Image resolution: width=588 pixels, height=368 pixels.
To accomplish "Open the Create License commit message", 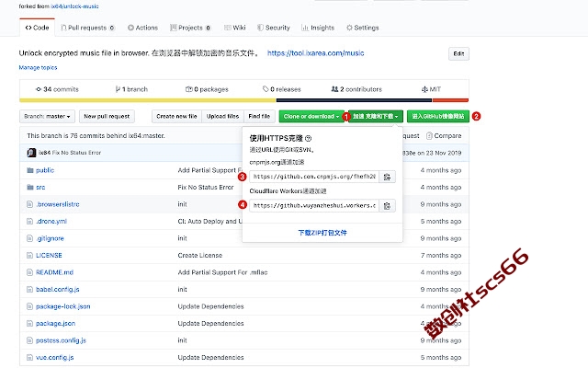I will click(200, 256).
